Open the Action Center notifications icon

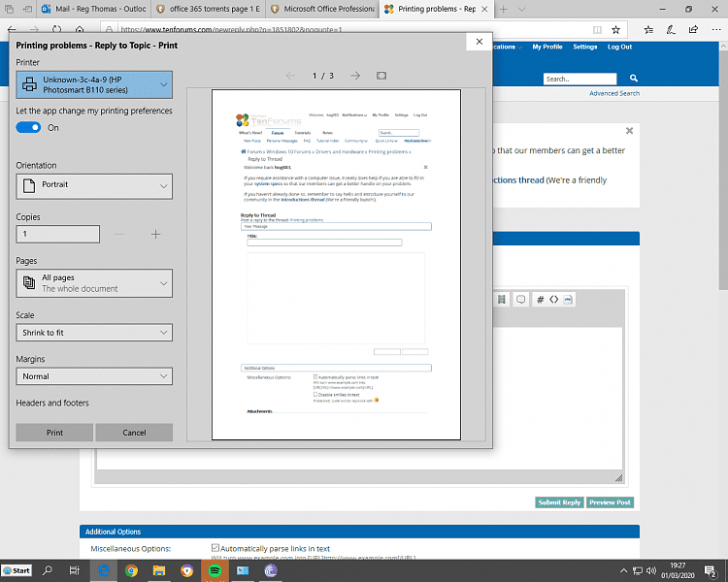pyautogui.click(x=711, y=571)
